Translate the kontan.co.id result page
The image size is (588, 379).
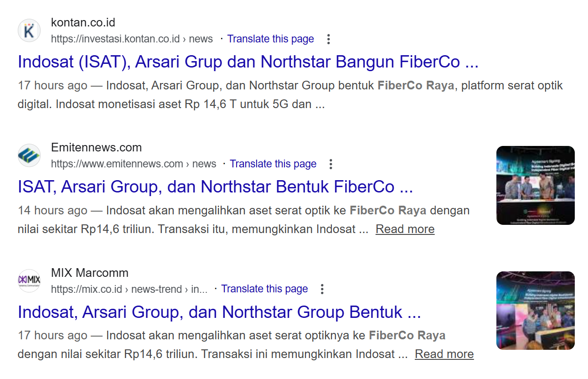(x=271, y=39)
